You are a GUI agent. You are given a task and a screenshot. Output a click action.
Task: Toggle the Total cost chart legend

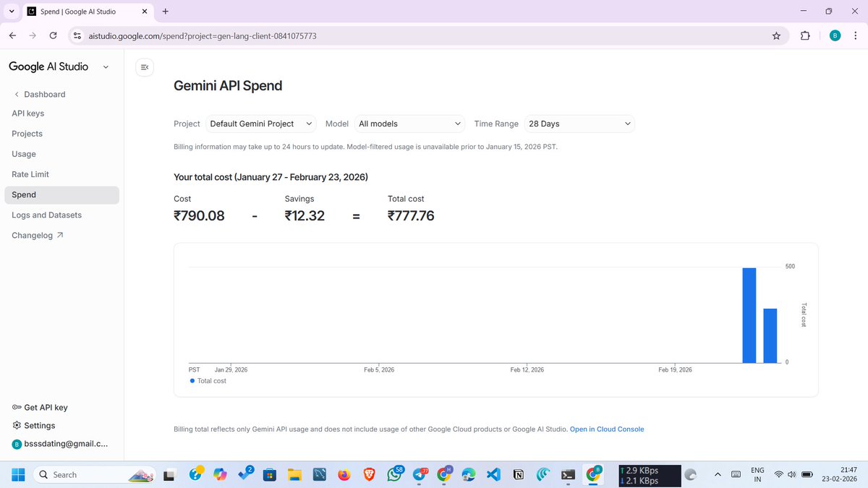point(208,381)
